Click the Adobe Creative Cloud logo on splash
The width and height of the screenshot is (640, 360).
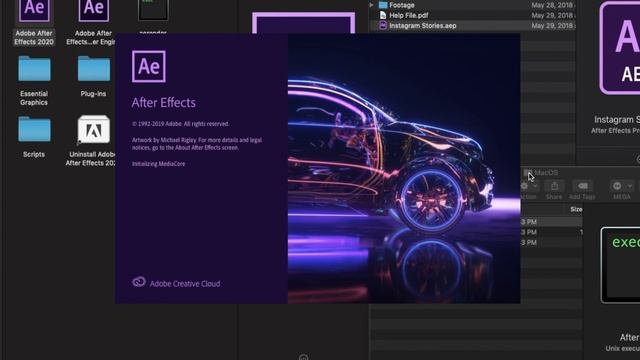pos(139,282)
